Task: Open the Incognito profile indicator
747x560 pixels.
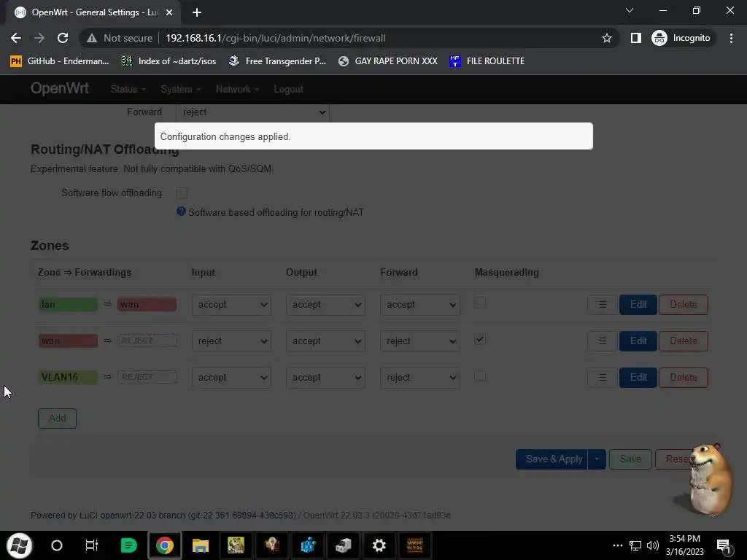Action: pos(681,38)
